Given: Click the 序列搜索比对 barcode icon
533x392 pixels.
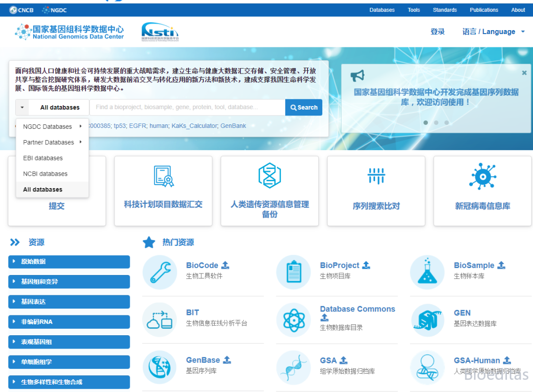Looking at the screenshot, I should click(376, 175).
